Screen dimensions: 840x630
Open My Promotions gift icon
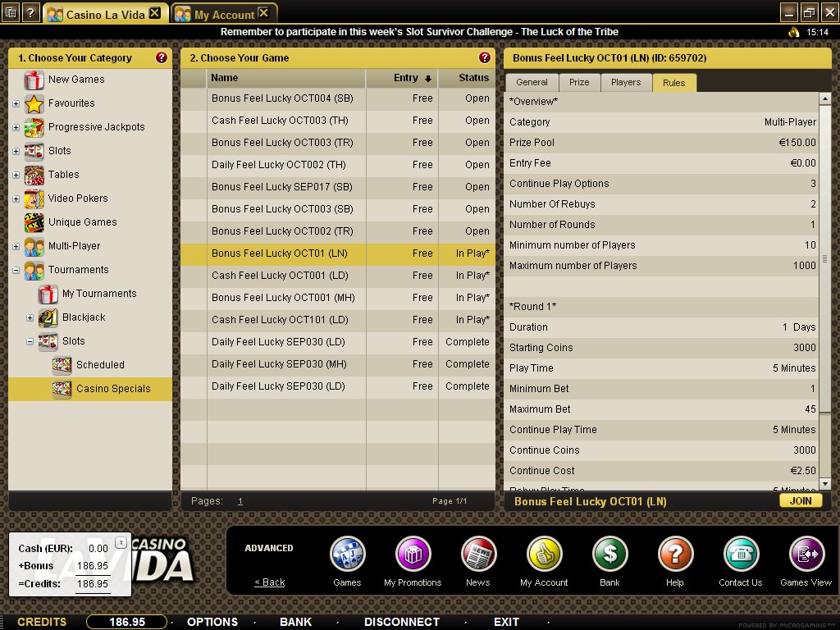coord(413,555)
